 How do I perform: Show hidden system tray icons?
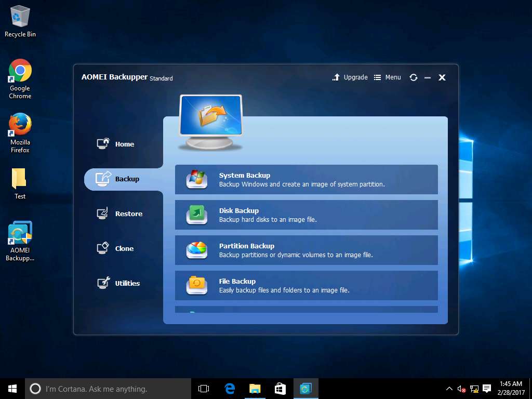[449, 389]
